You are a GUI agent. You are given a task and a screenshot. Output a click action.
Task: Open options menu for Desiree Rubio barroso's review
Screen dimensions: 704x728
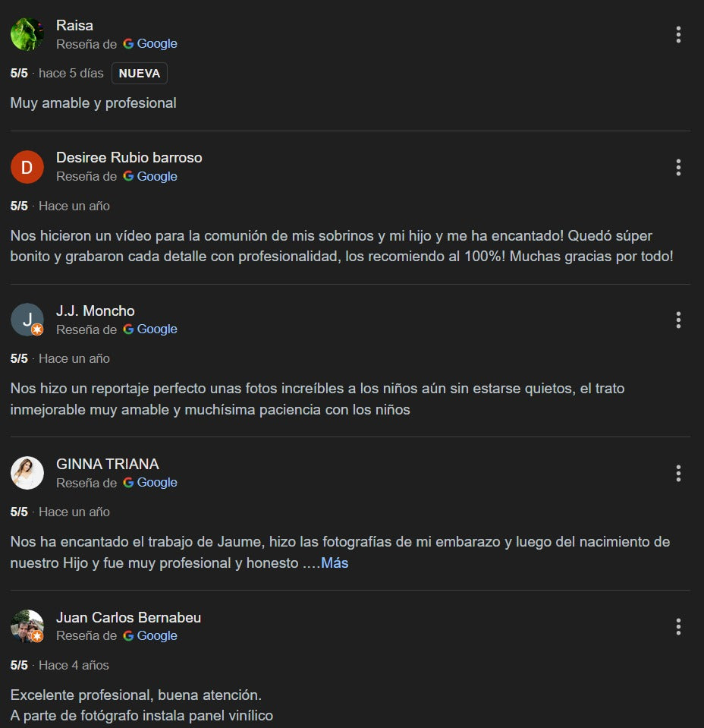click(x=678, y=167)
